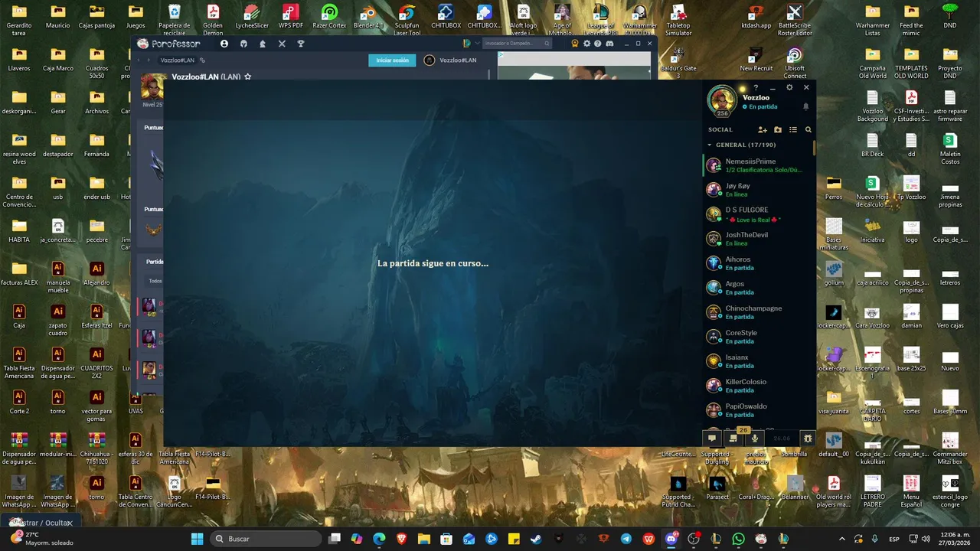Open the champion helmet icon in Porofessor
Screen dimensions: 980x551
tap(243, 44)
